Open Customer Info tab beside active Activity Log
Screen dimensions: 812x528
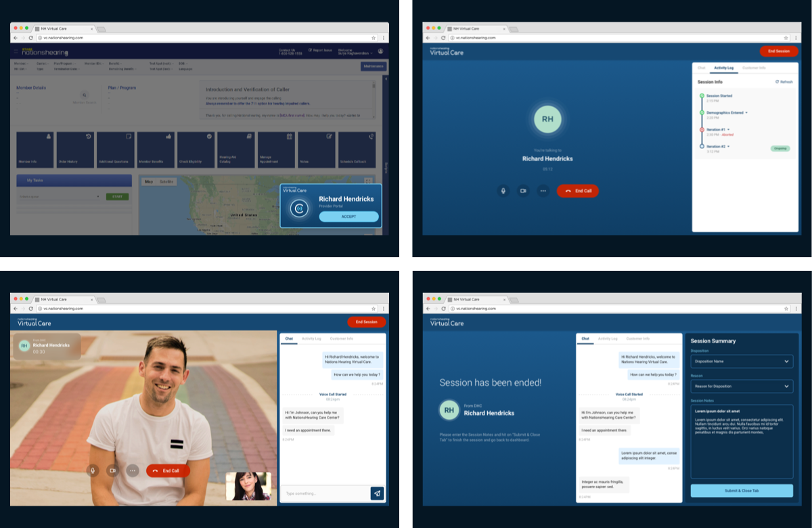754,68
